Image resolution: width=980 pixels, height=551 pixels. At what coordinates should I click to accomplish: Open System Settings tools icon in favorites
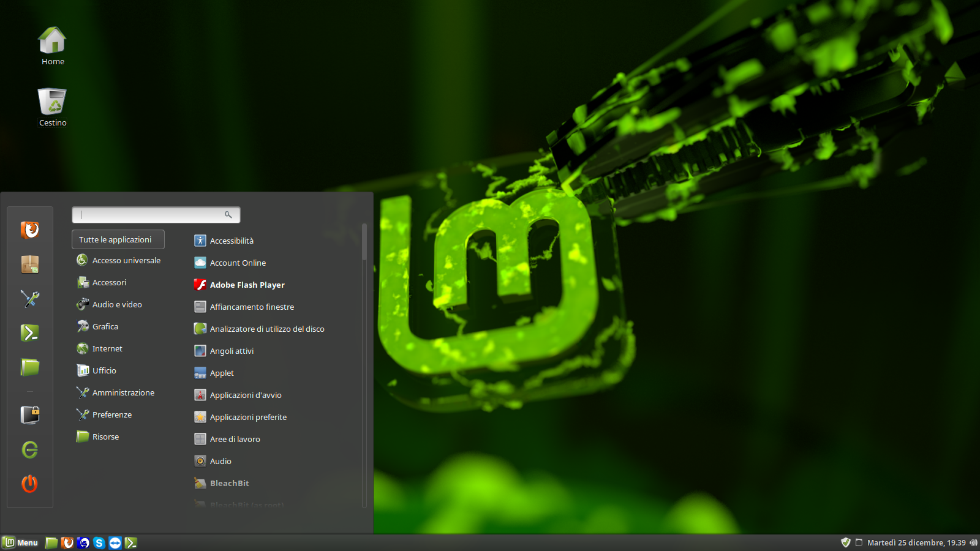(x=29, y=299)
